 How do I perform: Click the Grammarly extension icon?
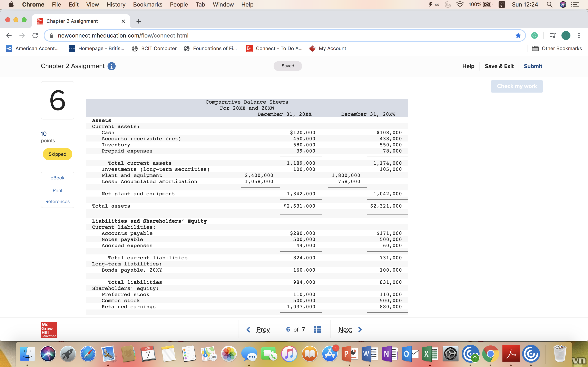[x=534, y=36]
